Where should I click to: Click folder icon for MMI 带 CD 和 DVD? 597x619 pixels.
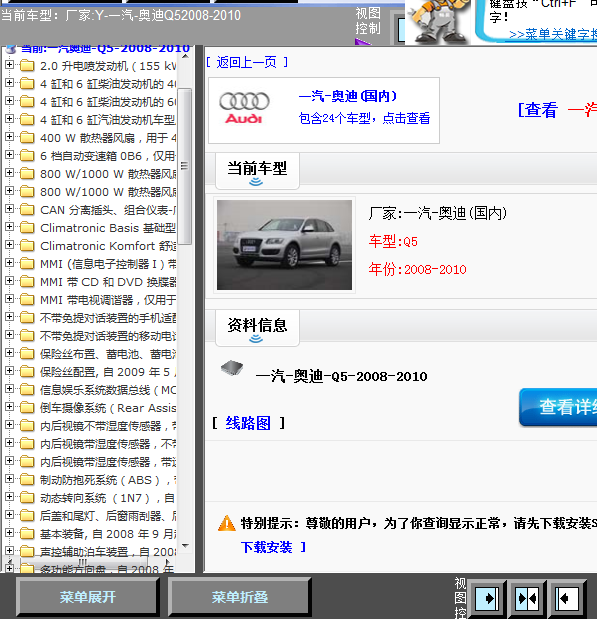pyautogui.click(x=27, y=282)
